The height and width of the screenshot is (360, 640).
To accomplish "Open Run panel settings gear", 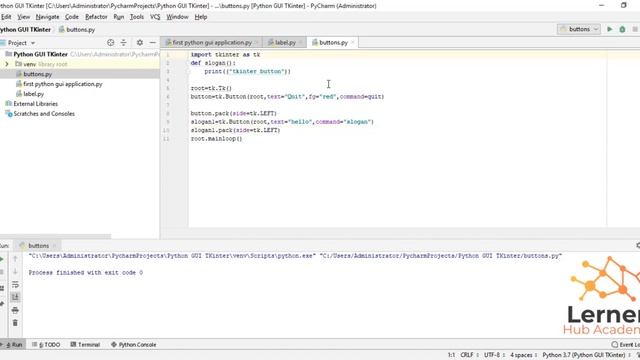I will pyautogui.click(x=638, y=245).
